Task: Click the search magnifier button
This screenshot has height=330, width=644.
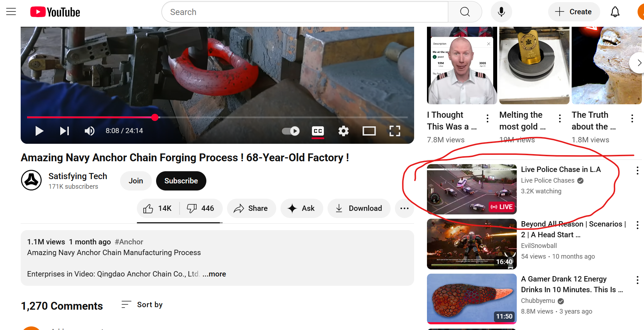Action: coord(465,12)
